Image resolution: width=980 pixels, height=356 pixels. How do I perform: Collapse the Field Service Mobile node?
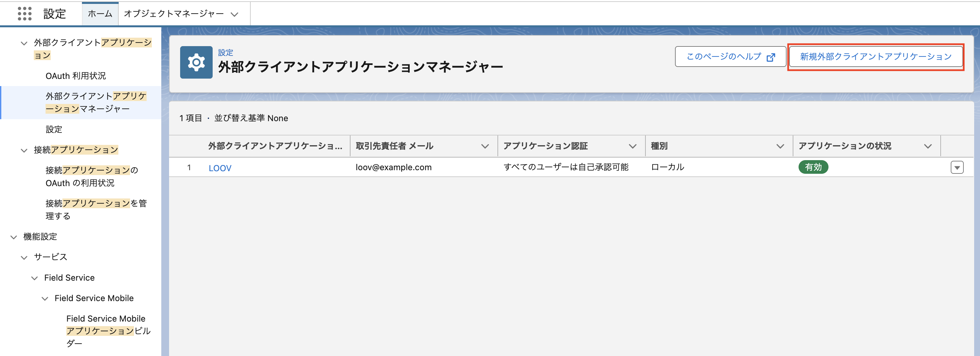pyautogui.click(x=45, y=299)
